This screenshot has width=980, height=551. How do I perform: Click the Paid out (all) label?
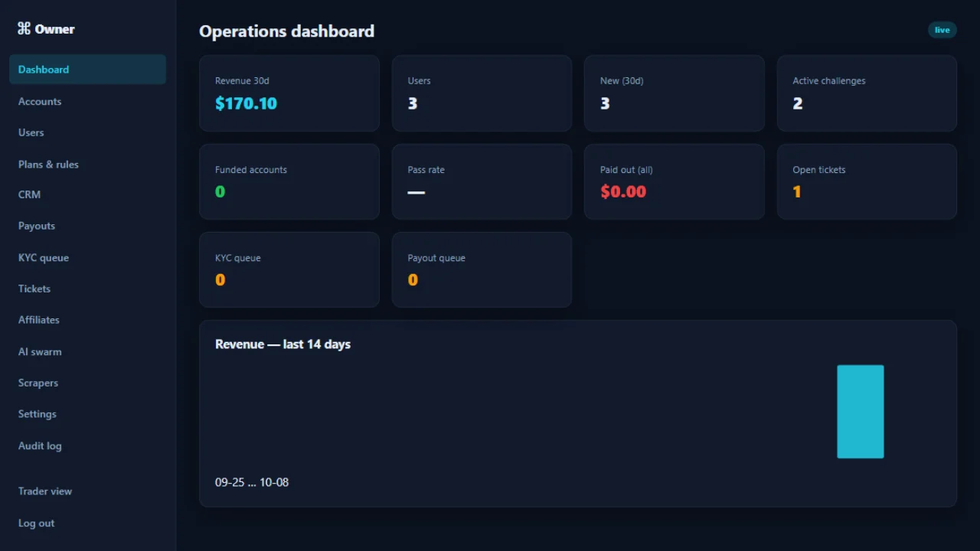tap(626, 170)
